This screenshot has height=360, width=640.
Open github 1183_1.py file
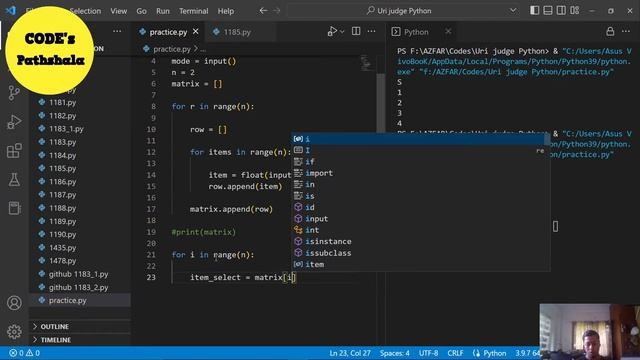coord(80,274)
